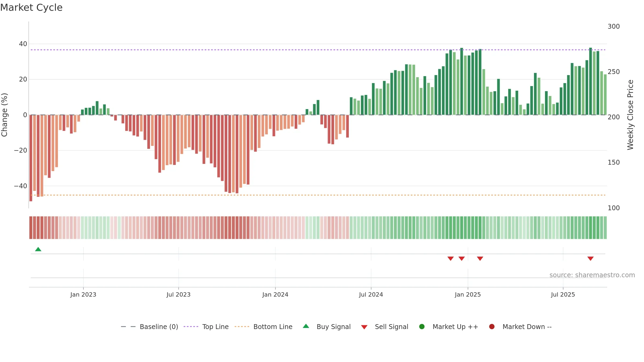This screenshot has height=362, width=644.
Task: Click the Market Cycle chart title
Action: (31, 8)
